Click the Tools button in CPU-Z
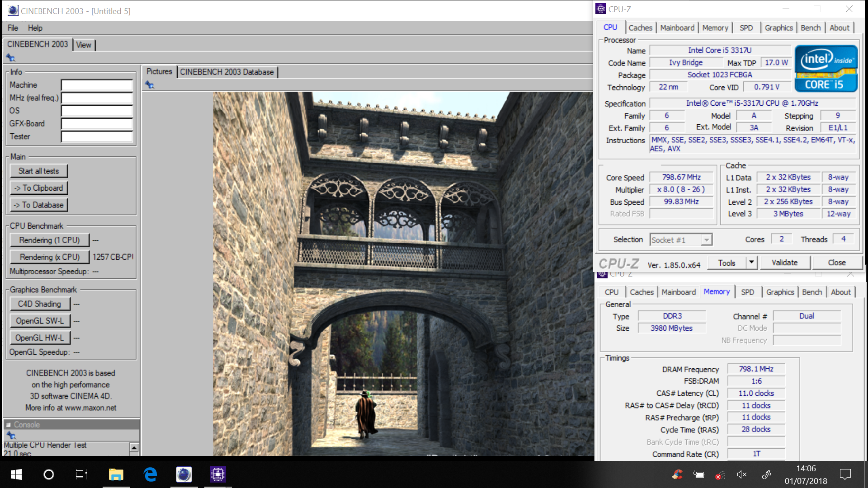868x488 pixels. click(x=726, y=263)
